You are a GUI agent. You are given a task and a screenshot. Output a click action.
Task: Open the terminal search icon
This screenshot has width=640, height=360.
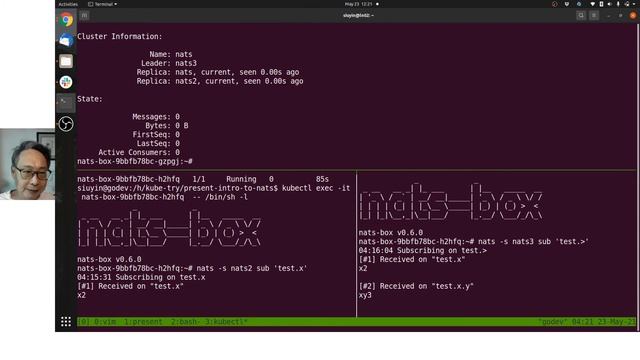(x=581, y=16)
